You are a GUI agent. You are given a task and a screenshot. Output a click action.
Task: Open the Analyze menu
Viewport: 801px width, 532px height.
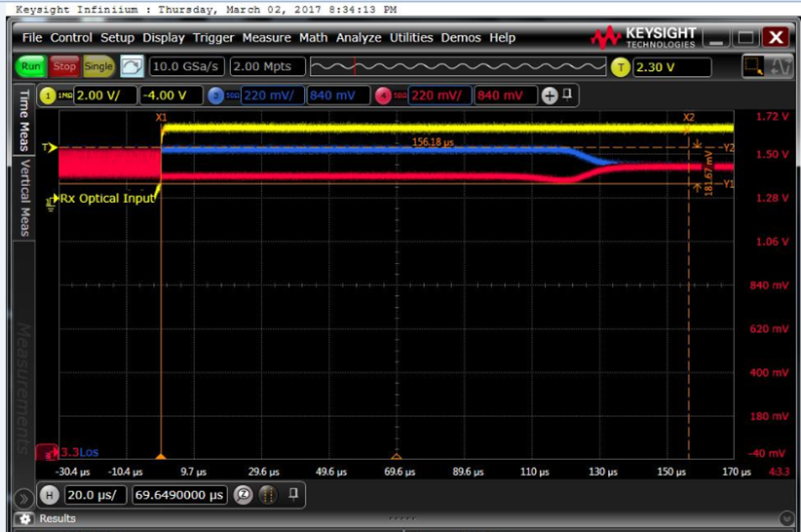point(359,38)
